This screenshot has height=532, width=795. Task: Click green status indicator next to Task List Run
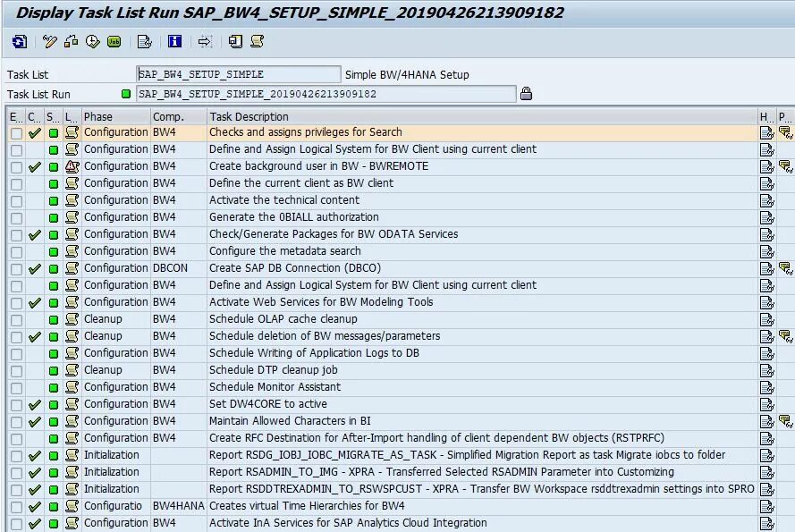click(x=124, y=92)
